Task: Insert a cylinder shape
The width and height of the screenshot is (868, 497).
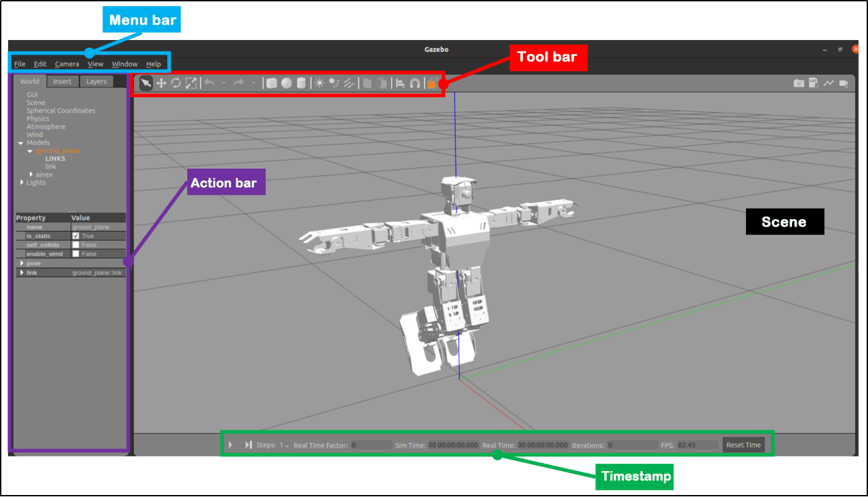Action: 301,83
